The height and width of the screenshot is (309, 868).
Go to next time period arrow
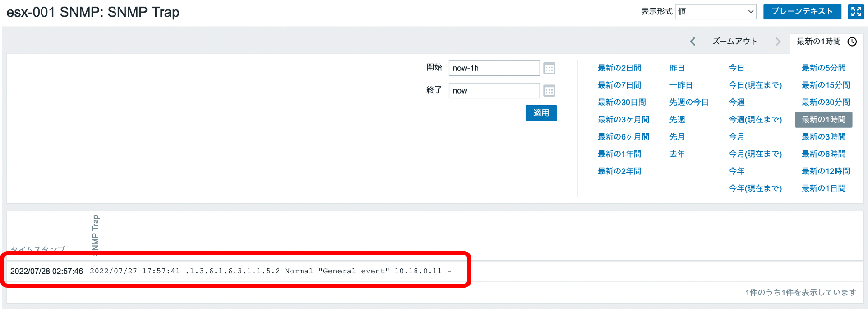[778, 42]
